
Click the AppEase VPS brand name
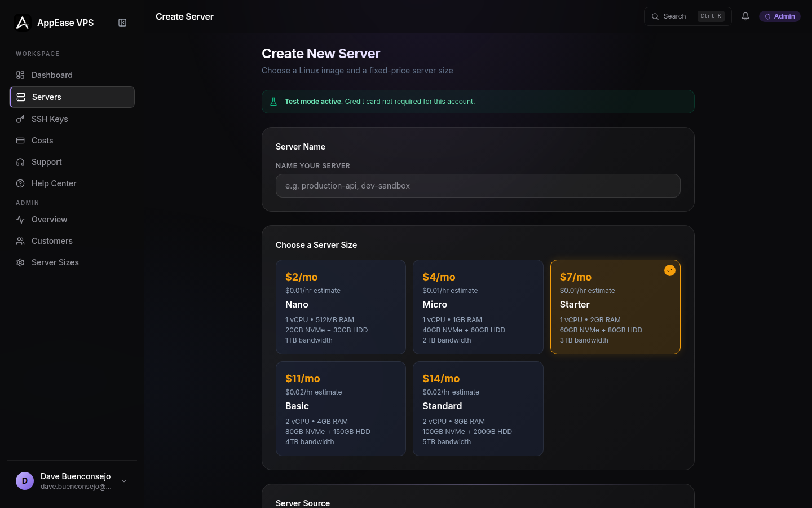(x=65, y=23)
